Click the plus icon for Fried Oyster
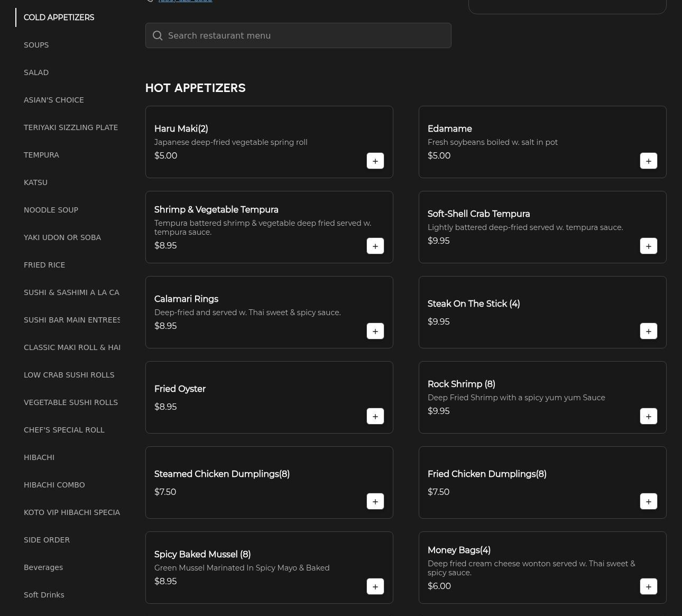682x616 pixels. pyautogui.click(x=375, y=417)
